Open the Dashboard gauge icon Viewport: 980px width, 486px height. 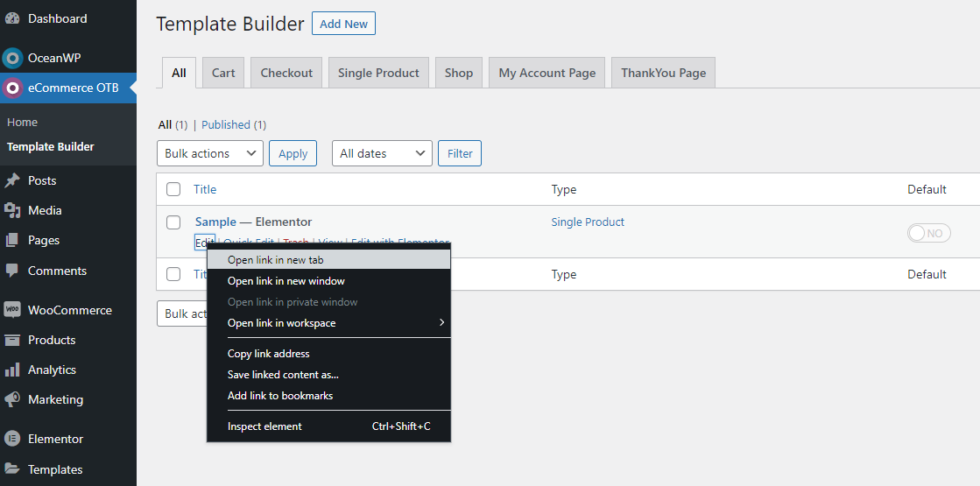click(x=12, y=18)
